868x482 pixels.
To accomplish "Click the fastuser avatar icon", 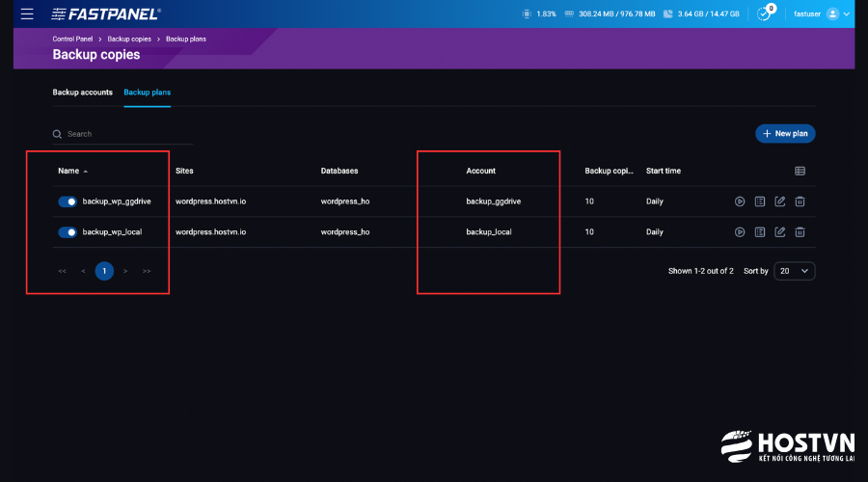I will coord(832,13).
